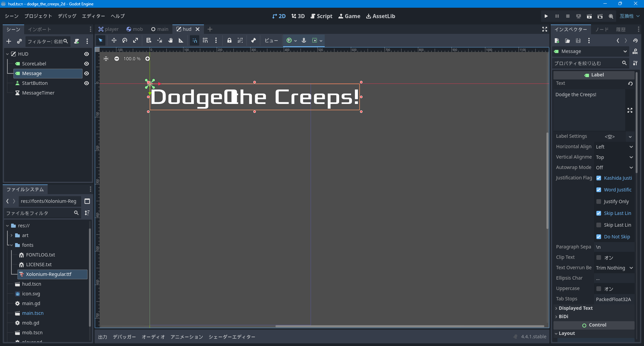This screenshot has width=644, height=346.
Task: Open the Output bottom panel (出力)
Action: click(x=103, y=337)
